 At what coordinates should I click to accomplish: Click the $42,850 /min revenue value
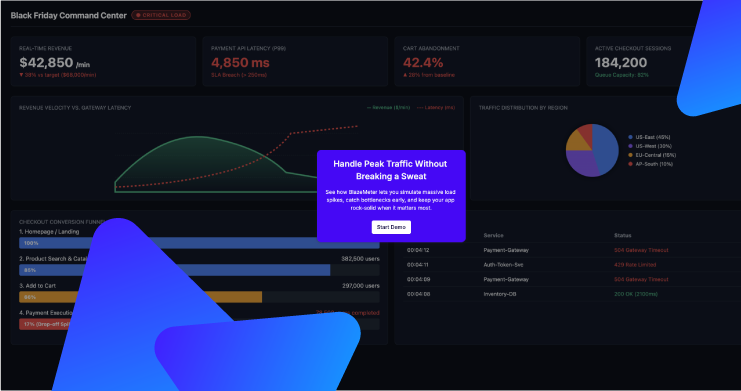pos(54,62)
